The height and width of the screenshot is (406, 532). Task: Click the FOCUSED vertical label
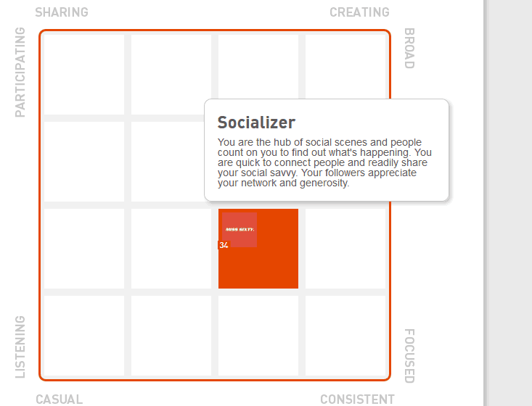tap(409, 356)
